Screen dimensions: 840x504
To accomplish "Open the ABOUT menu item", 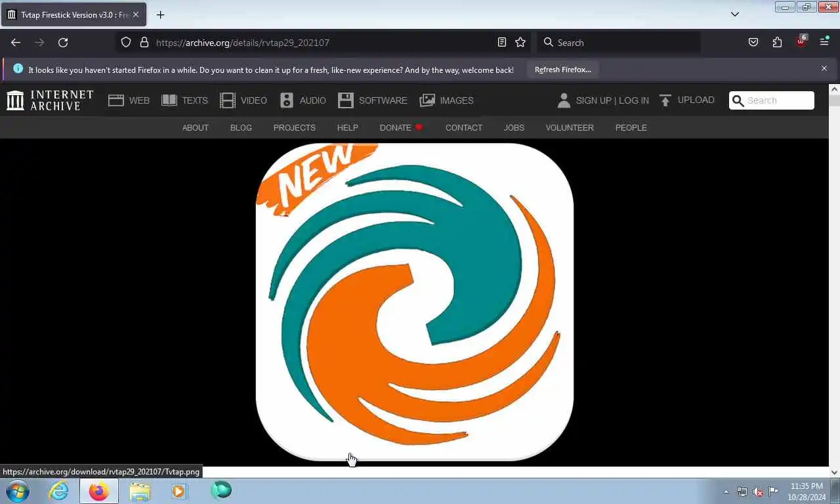I will pos(196,127).
